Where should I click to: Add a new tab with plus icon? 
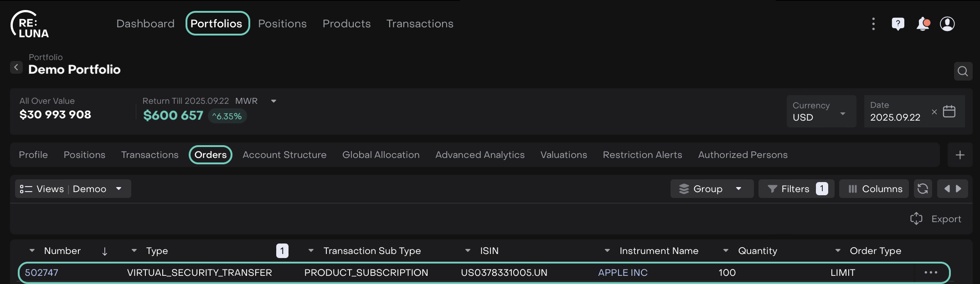pos(960,155)
